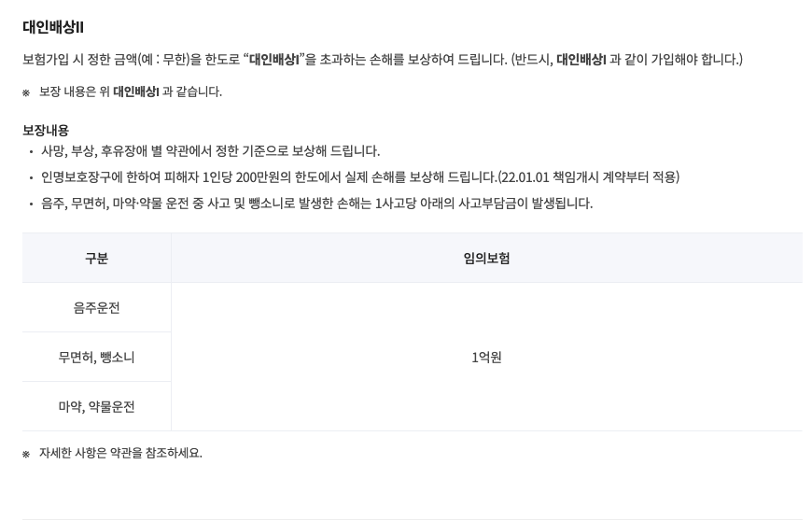
Task: Select the 무면허, 뺑소니 row cell
Action: [x=97, y=357]
